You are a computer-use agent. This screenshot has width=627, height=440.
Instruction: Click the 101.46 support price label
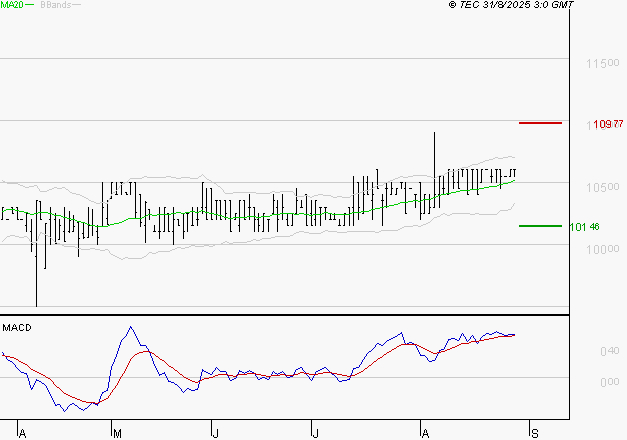click(x=584, y=227)
